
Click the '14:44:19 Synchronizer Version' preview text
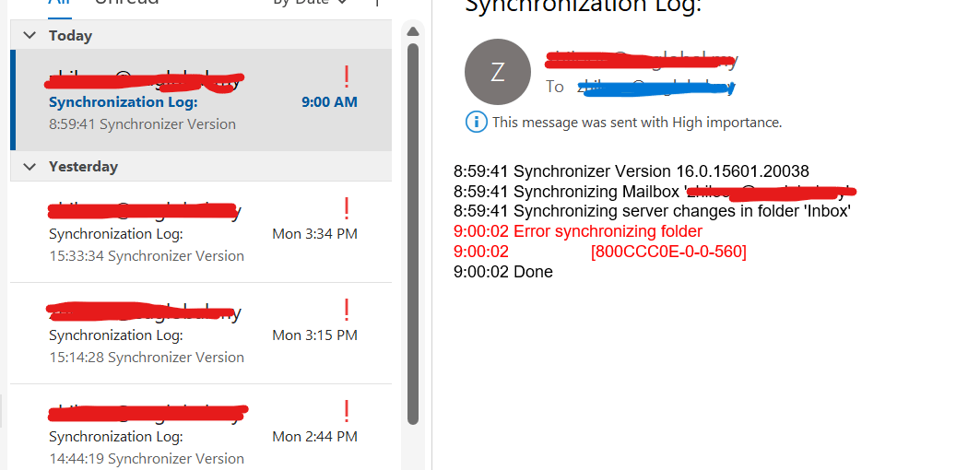click(x=147, y=459)
